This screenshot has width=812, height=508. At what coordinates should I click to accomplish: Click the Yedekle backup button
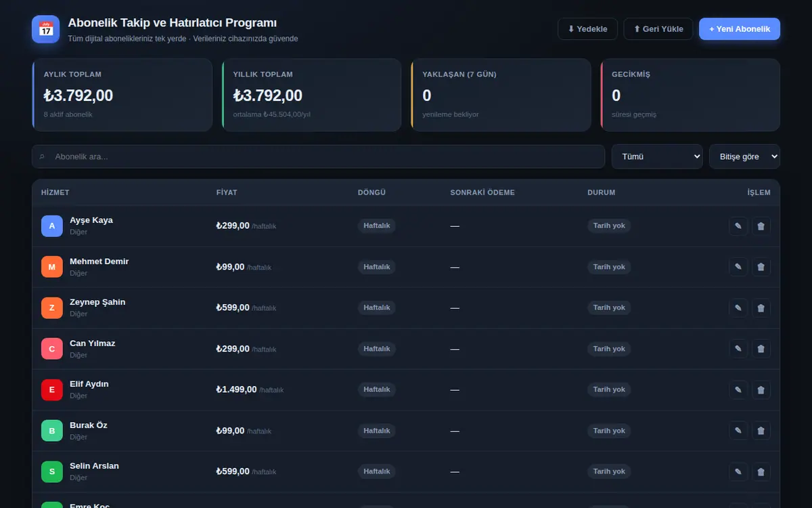pos(587,29)
